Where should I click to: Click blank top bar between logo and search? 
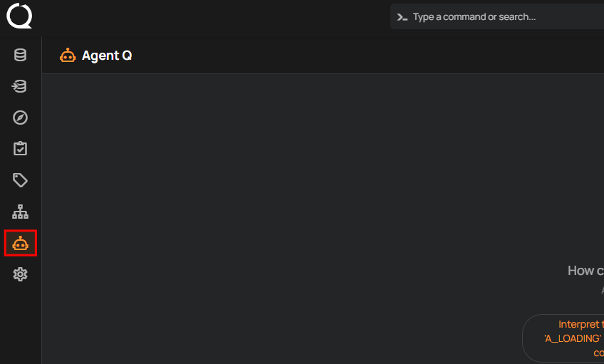tap(214, 16)
